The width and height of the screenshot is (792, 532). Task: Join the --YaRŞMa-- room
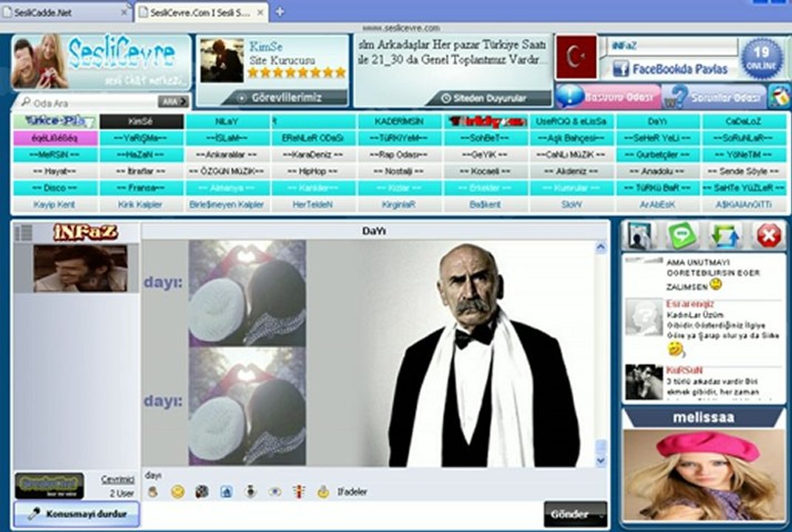click(142, 137)
